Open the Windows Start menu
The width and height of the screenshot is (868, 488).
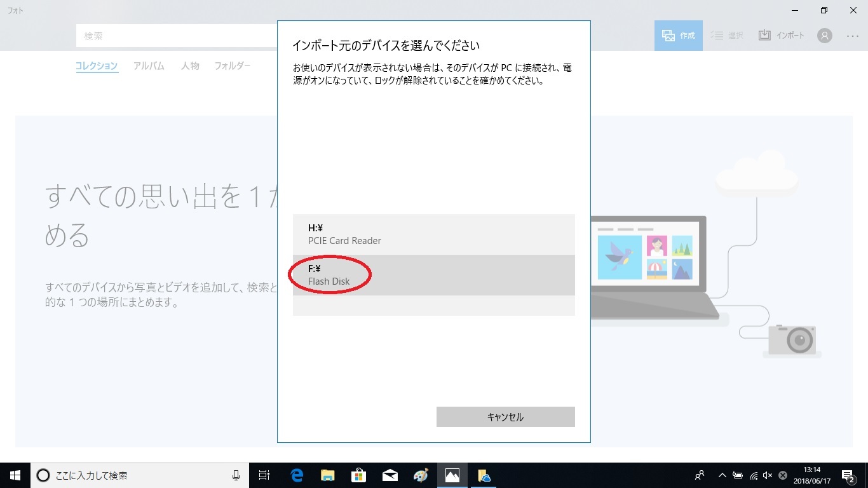point(15,475)
